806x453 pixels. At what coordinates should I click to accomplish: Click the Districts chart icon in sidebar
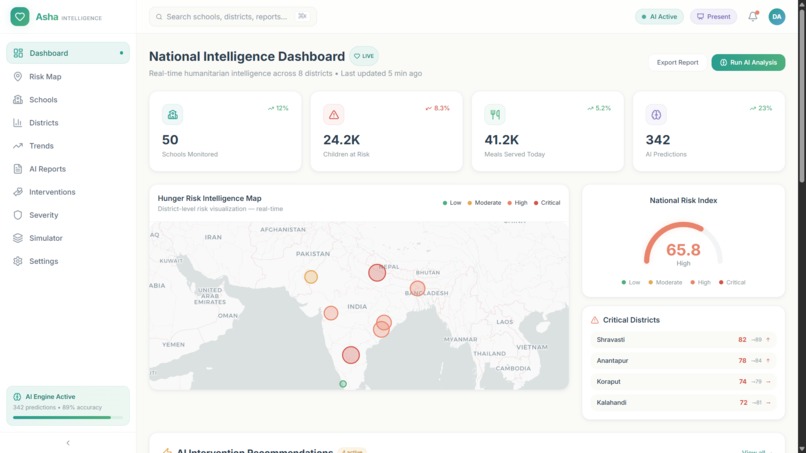(x=18, y=123)
